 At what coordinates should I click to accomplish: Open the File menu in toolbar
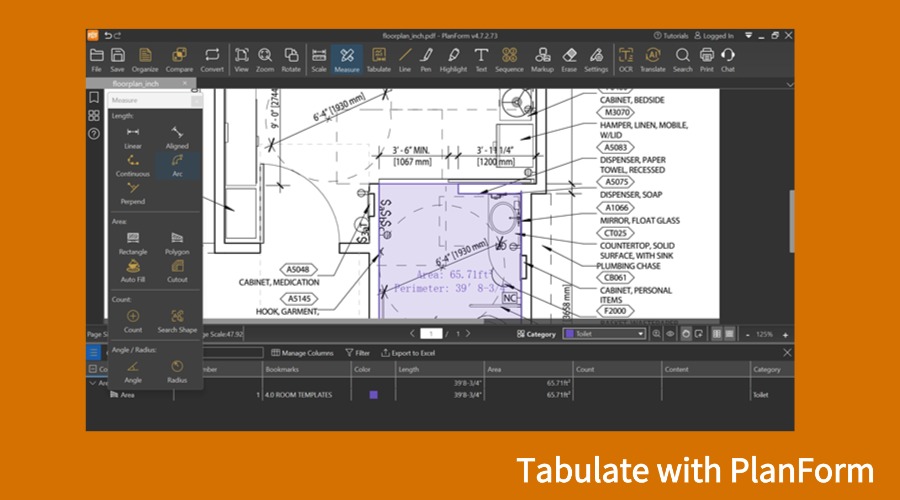click(x=96, y=60)
